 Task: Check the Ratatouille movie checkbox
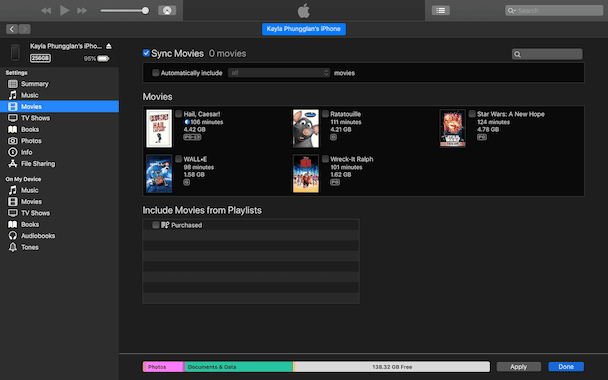click(x=325, y=114)
